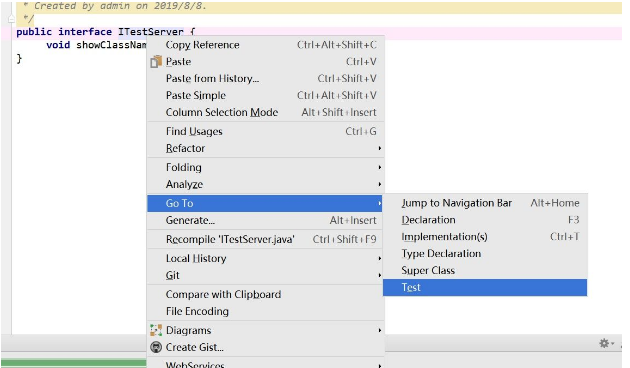Open the Analyze submenu
The width and height of the screenshot is (630, 368).
[x=266, y=184]
